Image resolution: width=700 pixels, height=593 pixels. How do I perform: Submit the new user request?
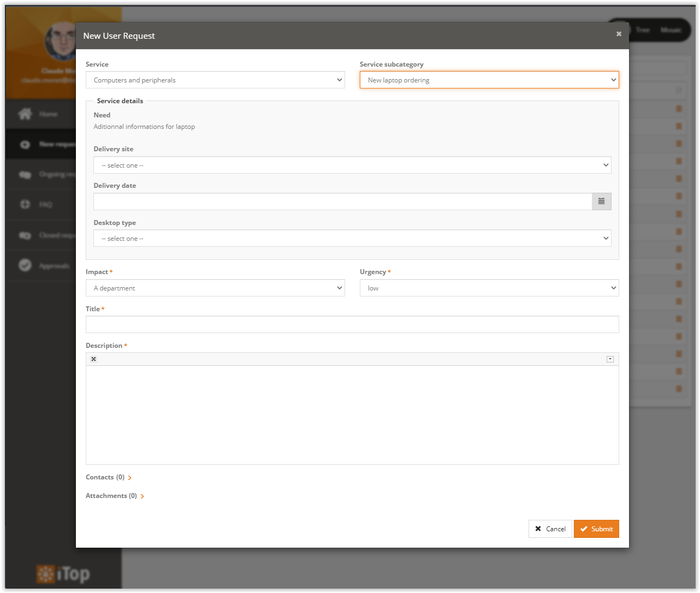click(x=596, y=529)
